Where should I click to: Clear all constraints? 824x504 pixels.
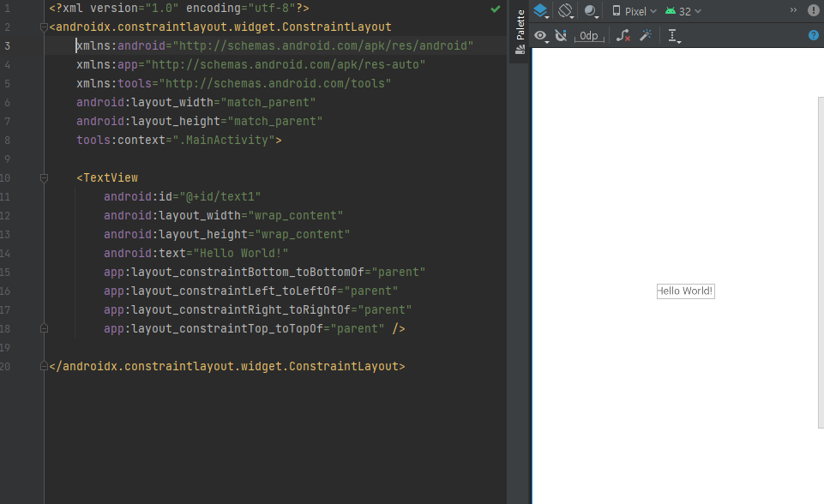click(623, 36)
